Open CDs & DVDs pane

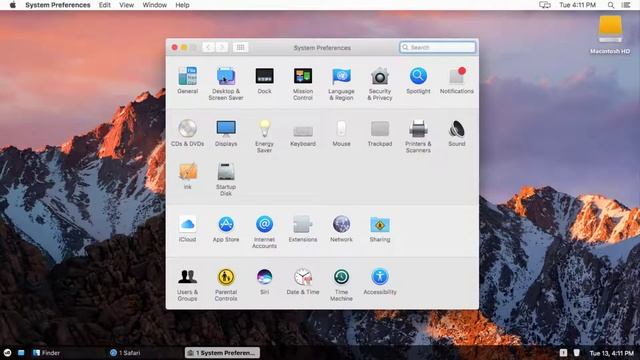pos(188,133)
